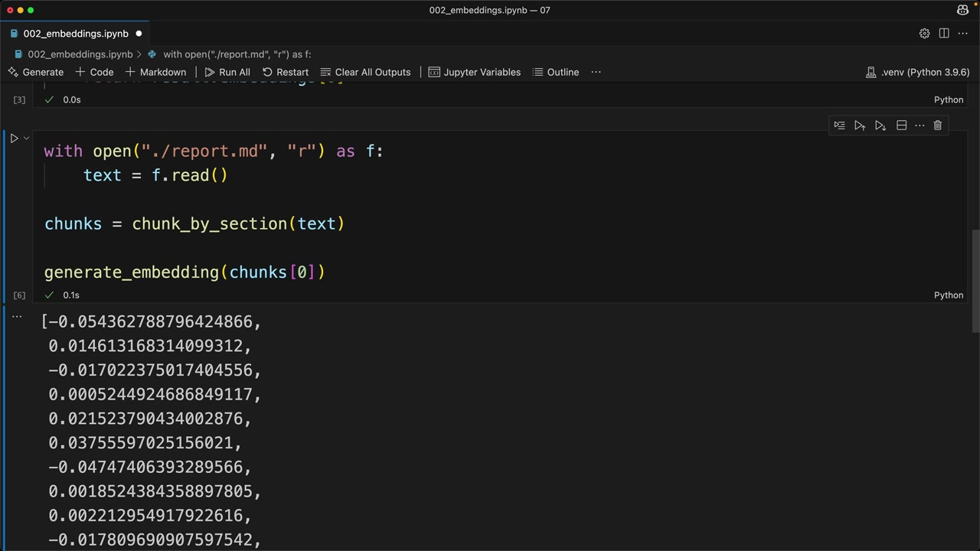
Task: Open Copilot chat icon in title bar
Action: click(962, 10)
